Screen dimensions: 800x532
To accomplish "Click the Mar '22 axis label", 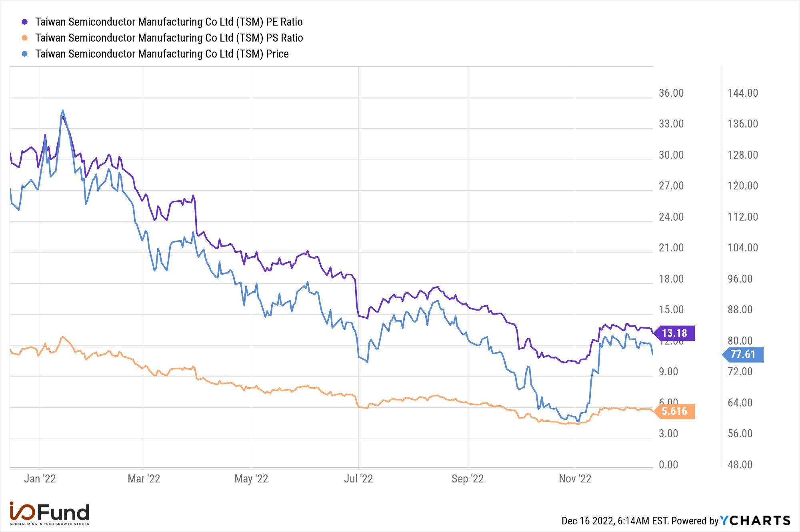I will click(144, 478).
